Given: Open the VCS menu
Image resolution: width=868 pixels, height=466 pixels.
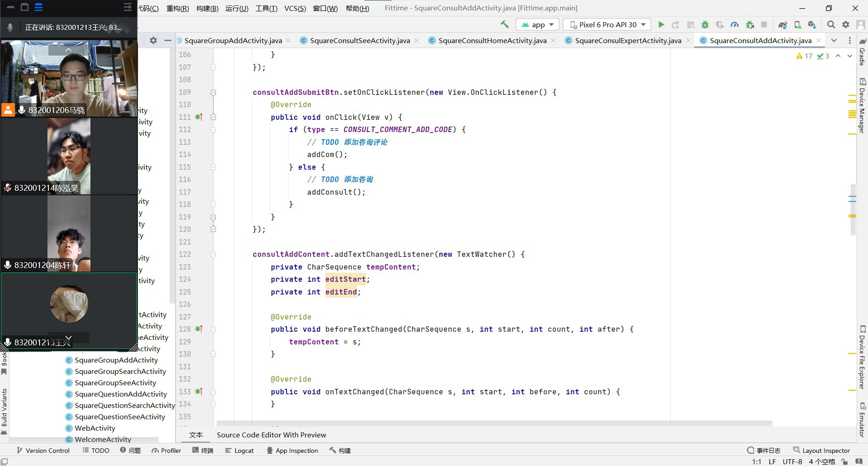Looking at the screenshot, I should pos(295,8).
